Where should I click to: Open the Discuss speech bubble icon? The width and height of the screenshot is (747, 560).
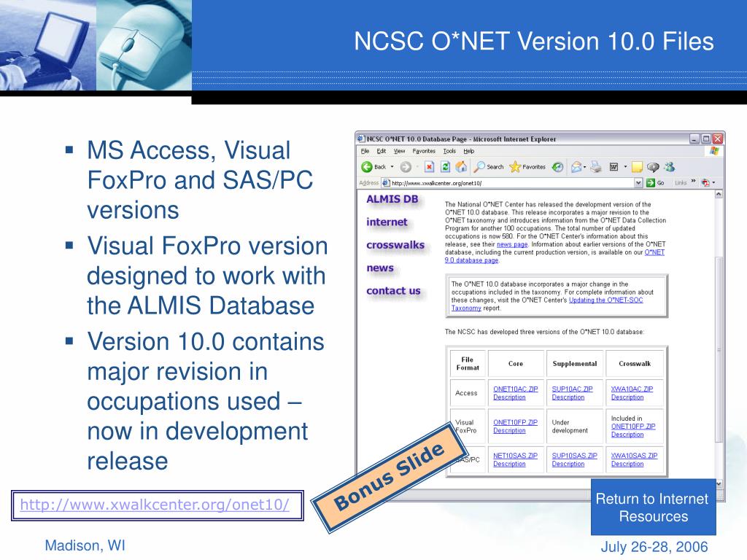pyautogui.click(x=653, y=167)
